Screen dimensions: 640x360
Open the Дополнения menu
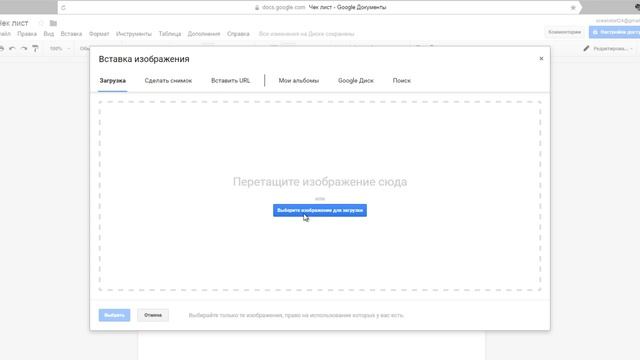coord(204,34)
